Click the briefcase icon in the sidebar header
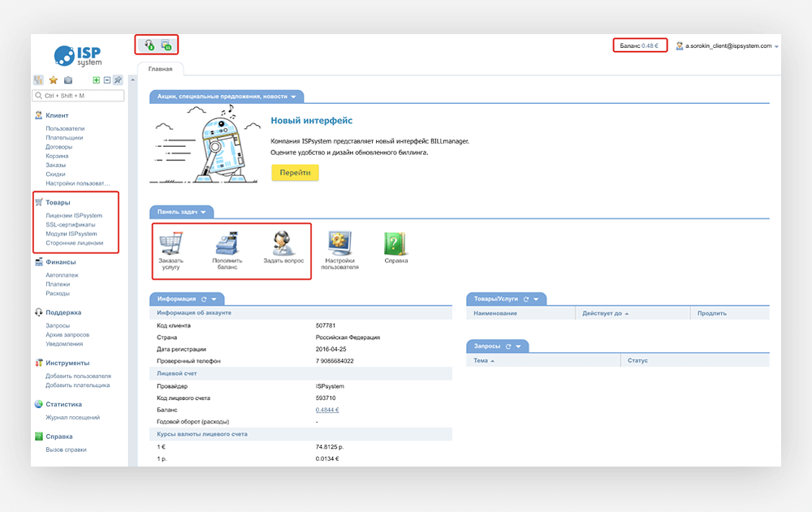812x512 pixels. click(x=68, y=80)
